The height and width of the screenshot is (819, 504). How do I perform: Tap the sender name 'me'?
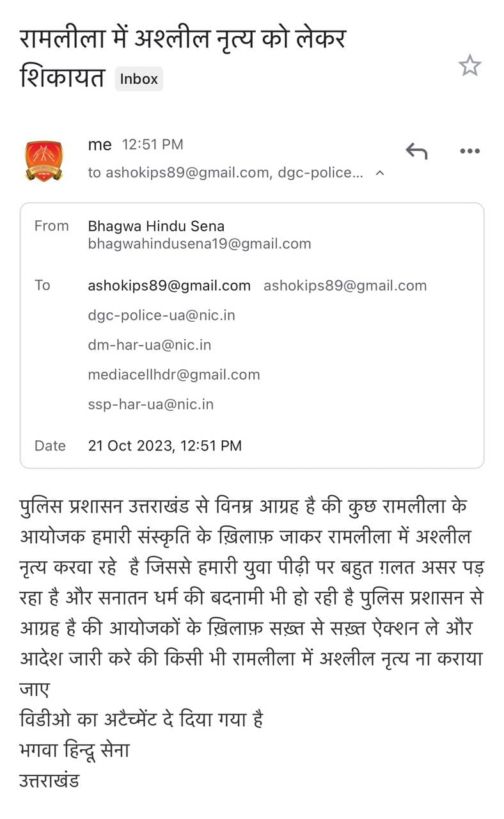coord(100,145)
